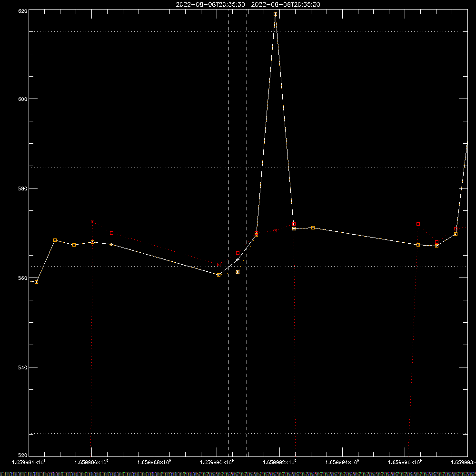Select the 1.659996×10⁹ x-axis label

405,462
